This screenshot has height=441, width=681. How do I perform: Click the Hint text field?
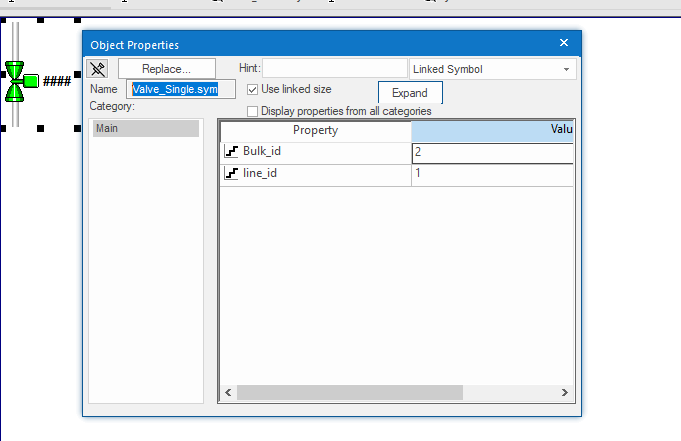(334, 69)
